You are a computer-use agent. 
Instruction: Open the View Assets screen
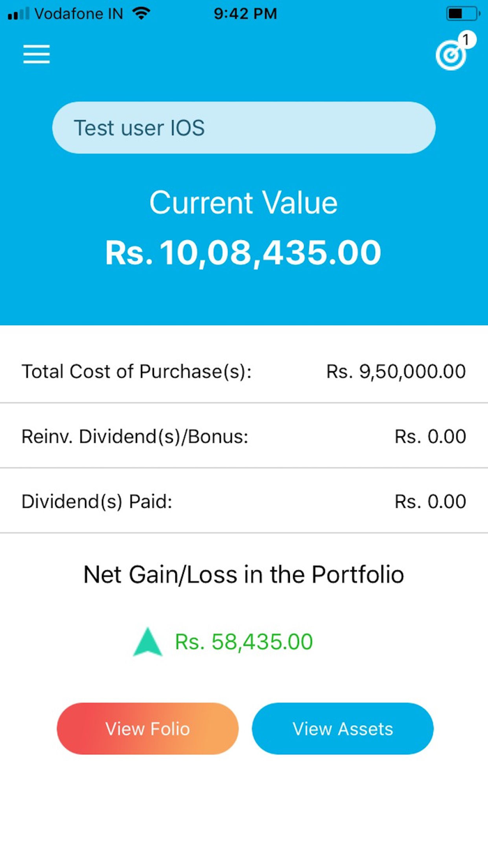342,728
